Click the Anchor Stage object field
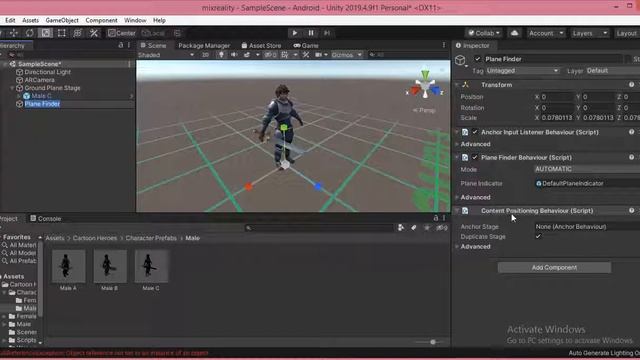 click(x=587, y=227)
